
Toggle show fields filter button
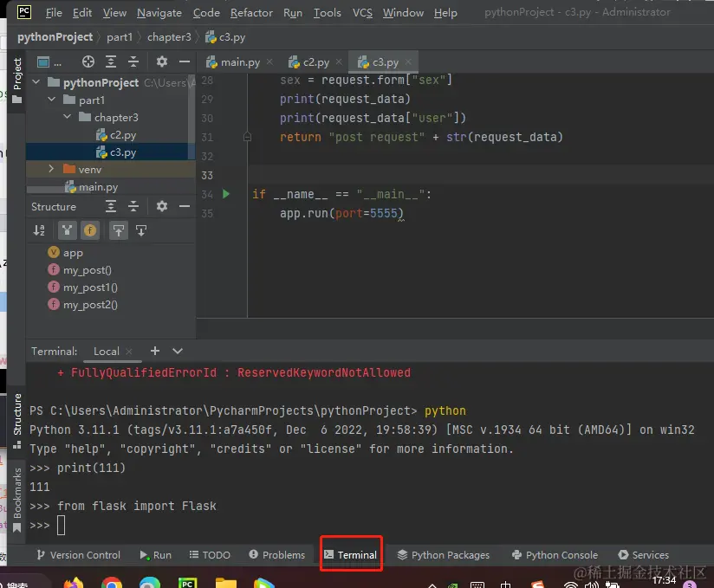pyautogui.click(x=90, y=230)
